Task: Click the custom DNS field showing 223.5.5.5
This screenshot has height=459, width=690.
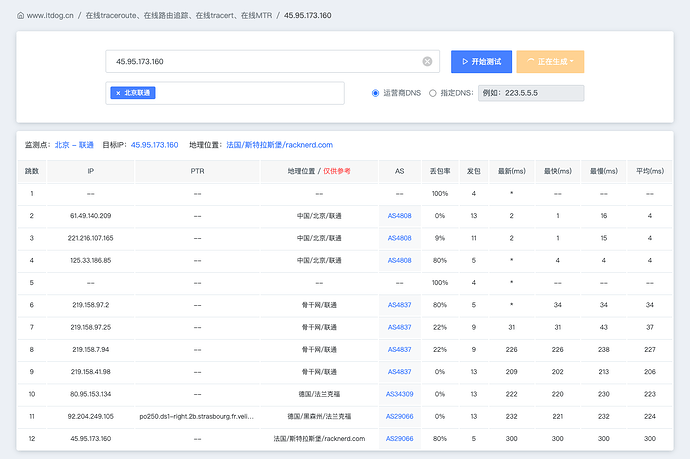Action: tap(531, 93)
